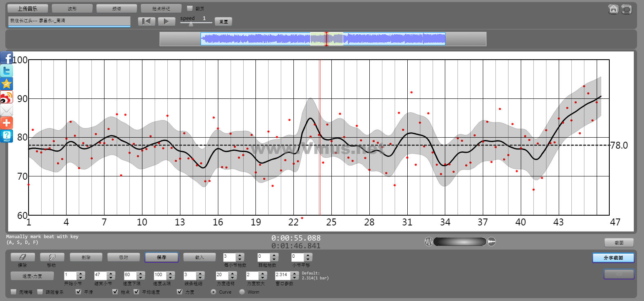Viewport: 644px width, 301px height.
Task: Click the fullscreen icon beside home
Action: tap(626, 9)
